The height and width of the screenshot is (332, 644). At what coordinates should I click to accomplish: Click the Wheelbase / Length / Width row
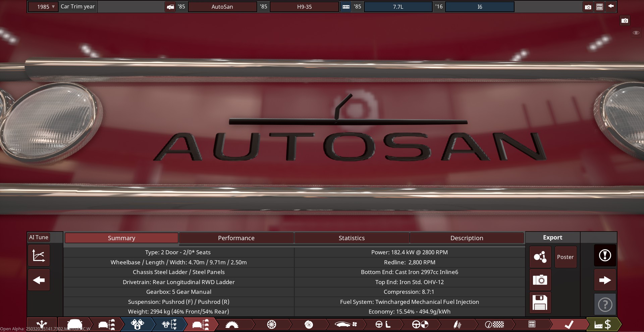coord(178,262)
